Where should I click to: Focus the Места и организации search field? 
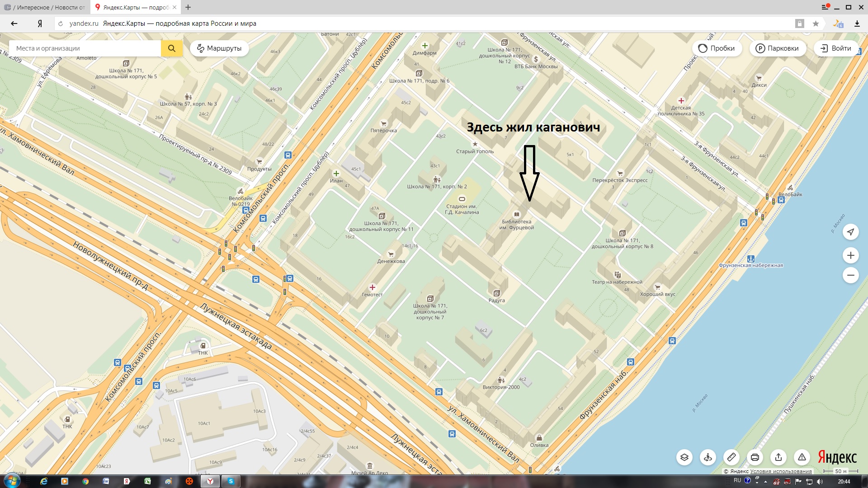[x=86, y=48]
